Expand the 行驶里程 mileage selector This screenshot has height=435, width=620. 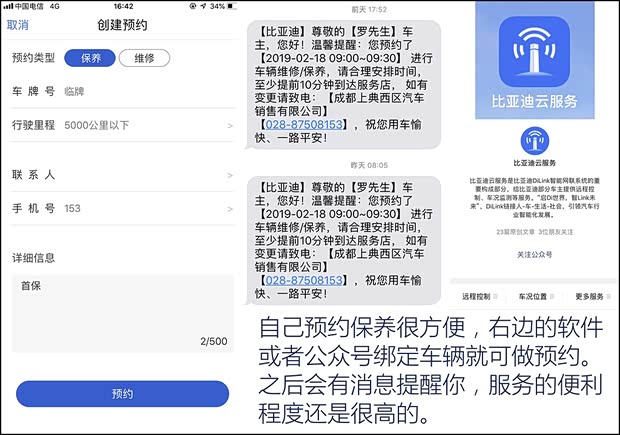coord(123,125)
